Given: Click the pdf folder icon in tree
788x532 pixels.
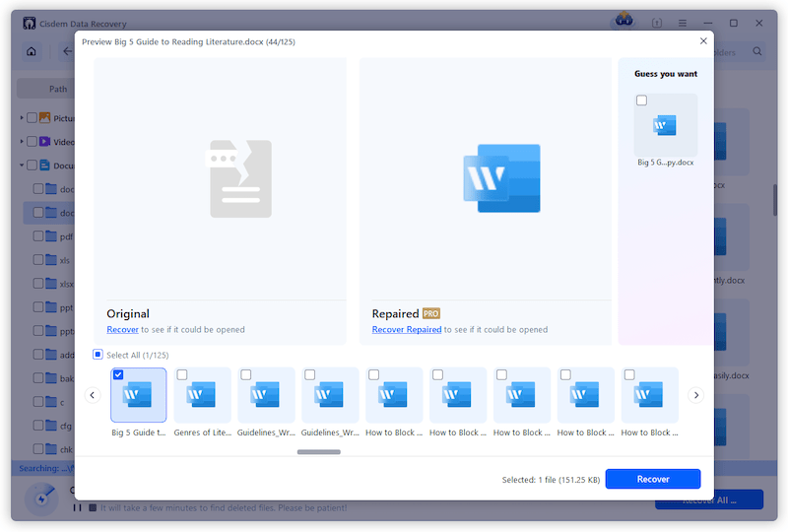Looking at the screenshot, I should pyautogui.click(x=51, y=235).
